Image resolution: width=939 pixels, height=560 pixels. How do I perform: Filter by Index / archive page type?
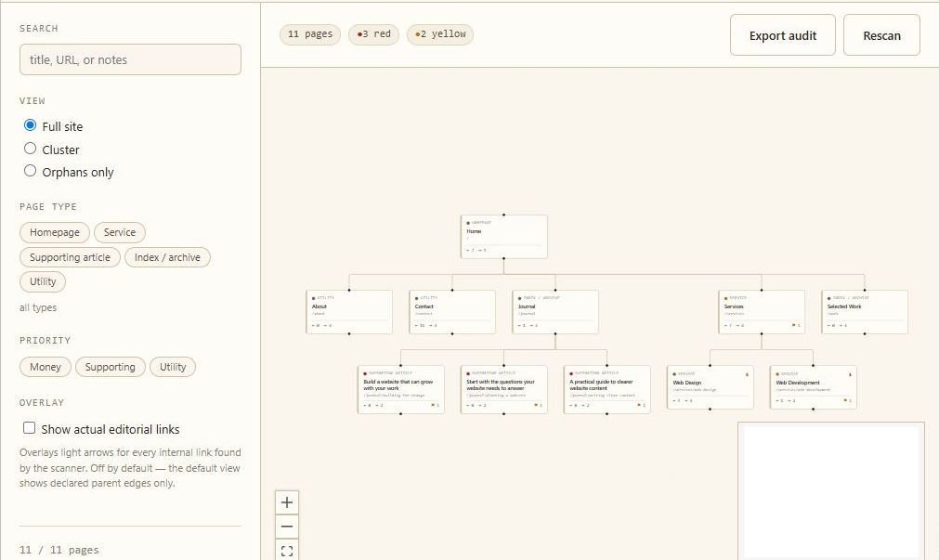point(168,257)
